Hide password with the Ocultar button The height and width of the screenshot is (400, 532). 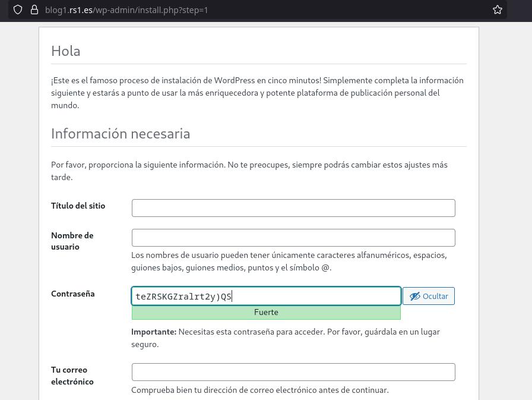pos(429,296)
